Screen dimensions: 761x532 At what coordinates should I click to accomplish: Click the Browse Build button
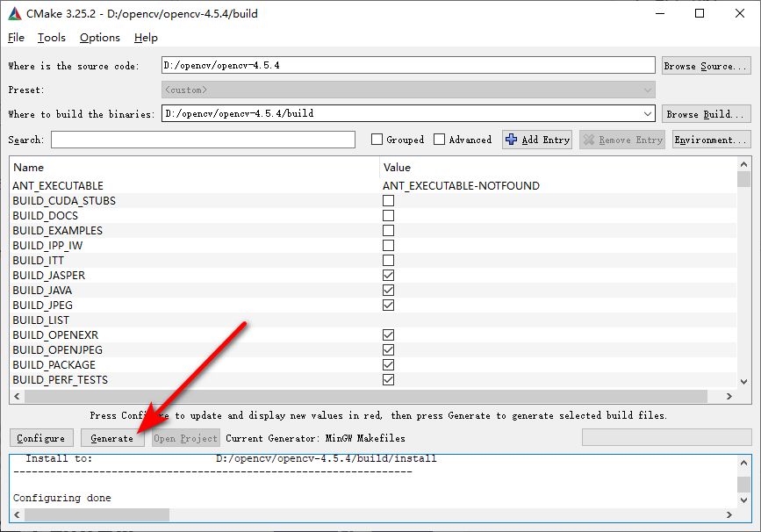(x=707, y=114)
